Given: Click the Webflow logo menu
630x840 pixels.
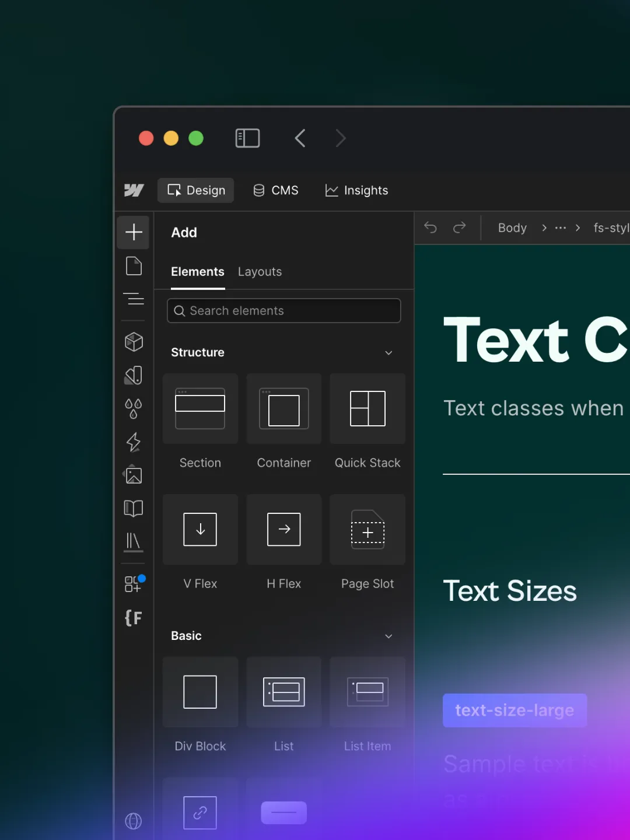Looking at the screenshot, I should (x=134, y=190).
